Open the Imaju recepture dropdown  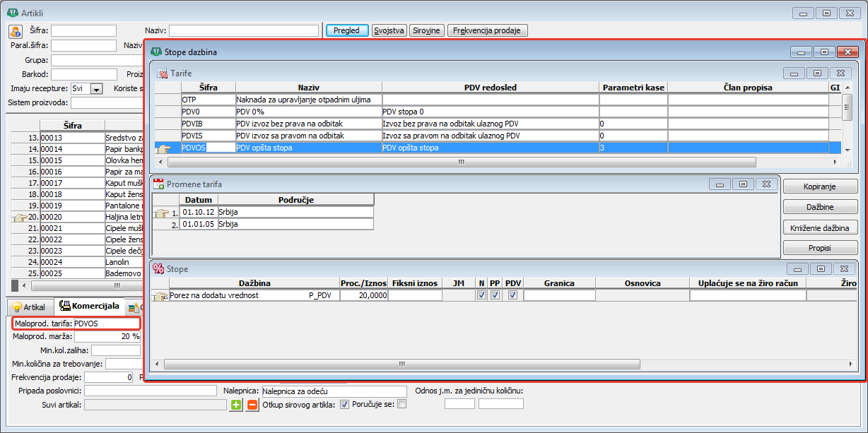click(97, 89)
